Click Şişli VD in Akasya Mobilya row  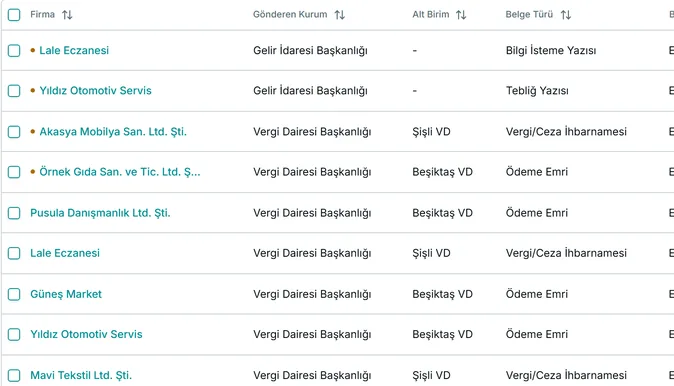pos(432,132)
